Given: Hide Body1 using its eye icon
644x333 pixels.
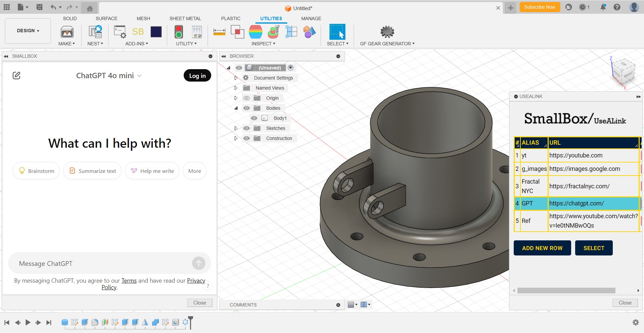Looking at the screenshot, I should (x=254, y=118).
